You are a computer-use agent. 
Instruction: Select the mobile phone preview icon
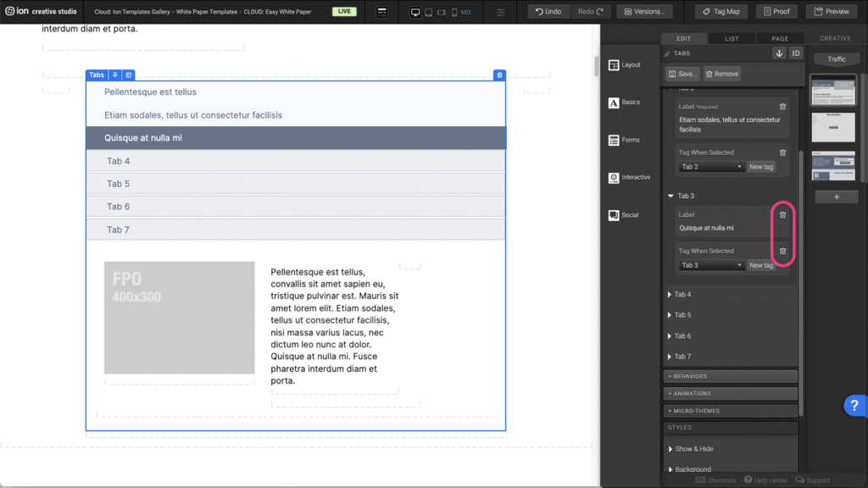click(x=454, y=13)
